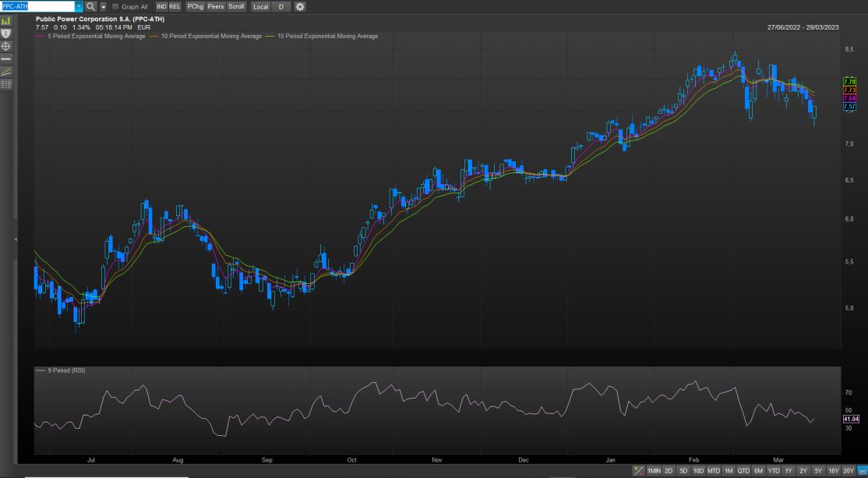Click the Peers button
This screenshot has width=868, height=478.
(215, 6)
